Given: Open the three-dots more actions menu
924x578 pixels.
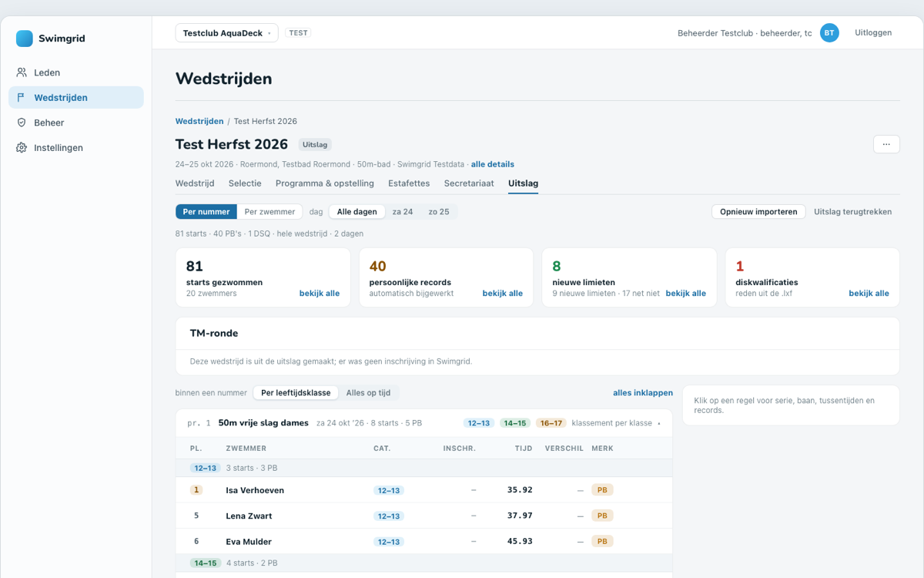Looking at the screenshot, I should click(x=886, y=144).
